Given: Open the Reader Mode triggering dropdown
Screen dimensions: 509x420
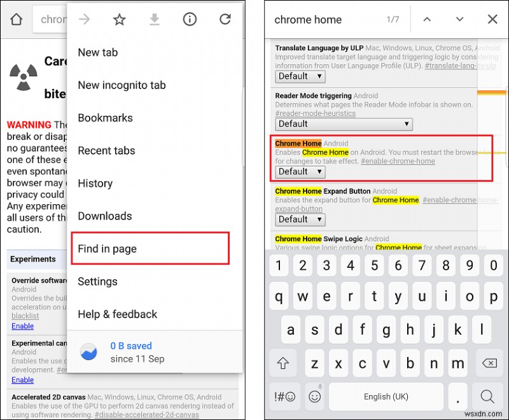Looking at the screenshot, I should [x=343, y=124].
